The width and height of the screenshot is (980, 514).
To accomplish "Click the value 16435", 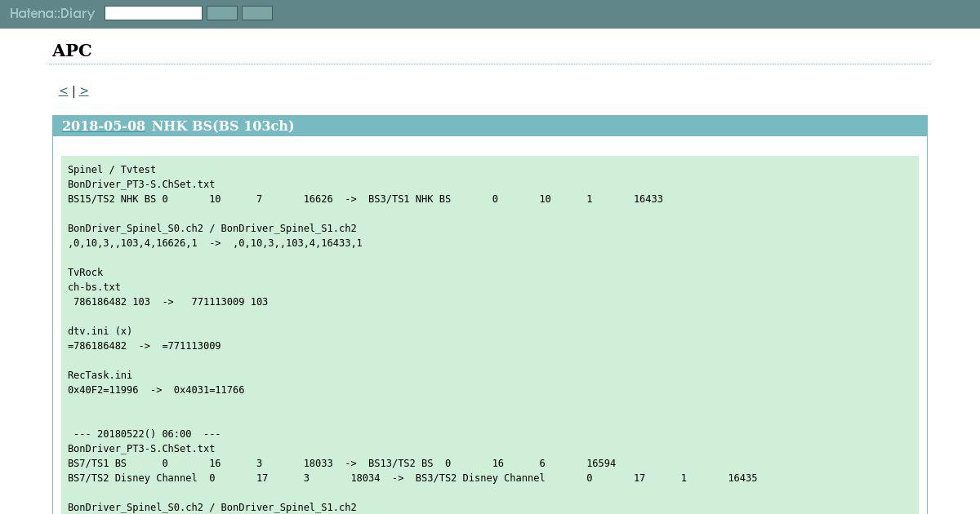I will [742, 478].
